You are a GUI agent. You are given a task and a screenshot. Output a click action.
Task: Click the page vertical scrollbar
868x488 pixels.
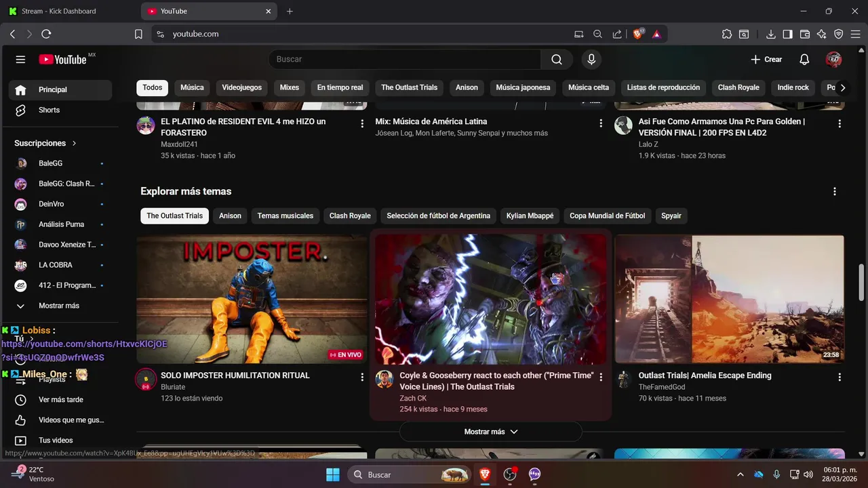point(861,283)
